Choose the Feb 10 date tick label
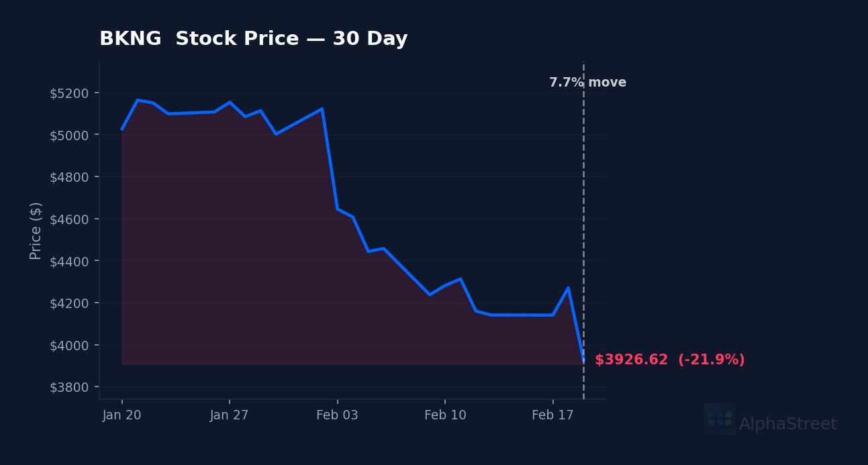This screenshot has width=868, height=465. click(445, 415)
